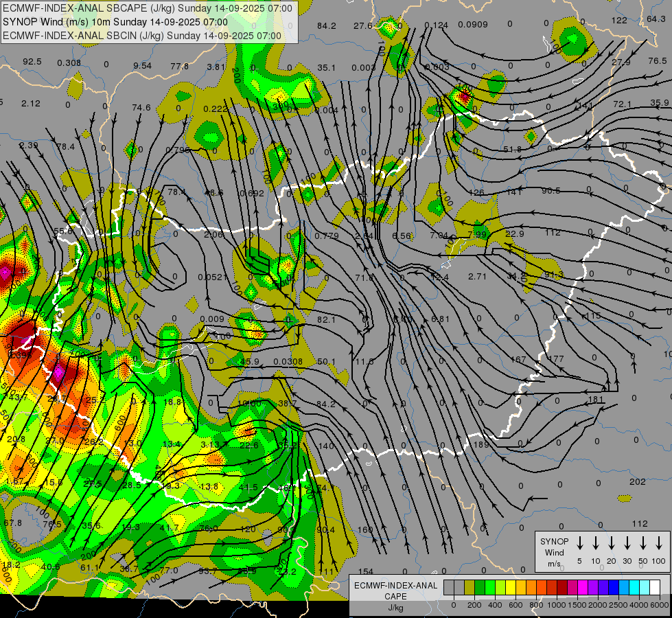Click the SBCIN title line in the header
Image resolution: width=672 pixels, height=618 pixels.
(142, 36)
